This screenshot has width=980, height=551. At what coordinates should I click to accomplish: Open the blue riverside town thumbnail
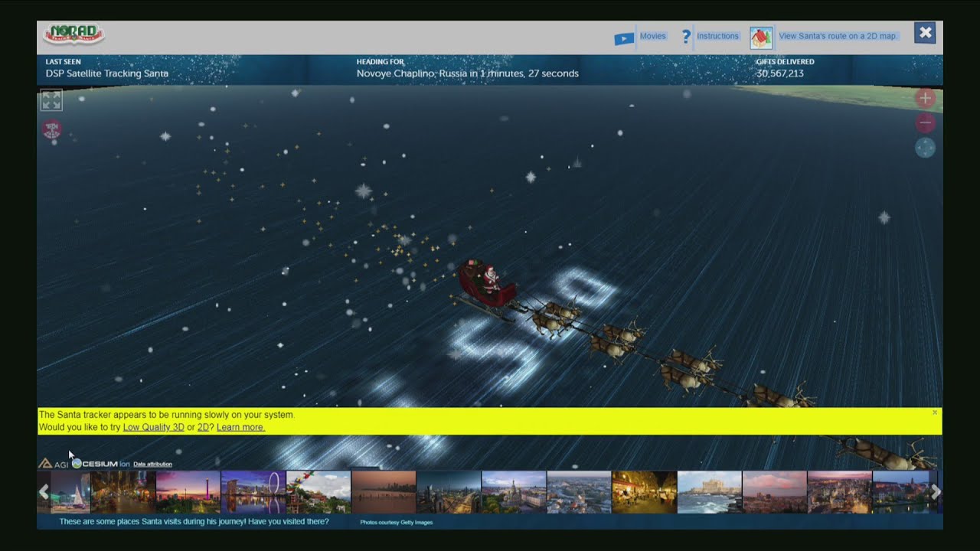901,492
